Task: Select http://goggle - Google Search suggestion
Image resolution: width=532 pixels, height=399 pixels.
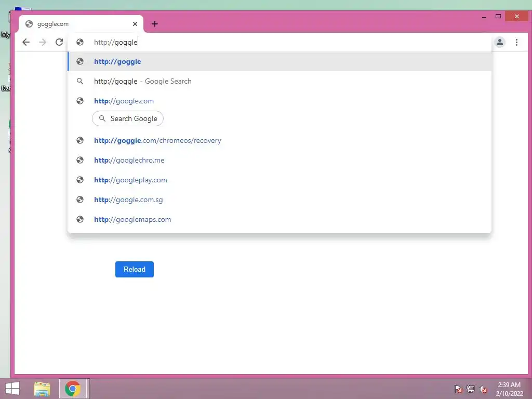Action: 280,81
